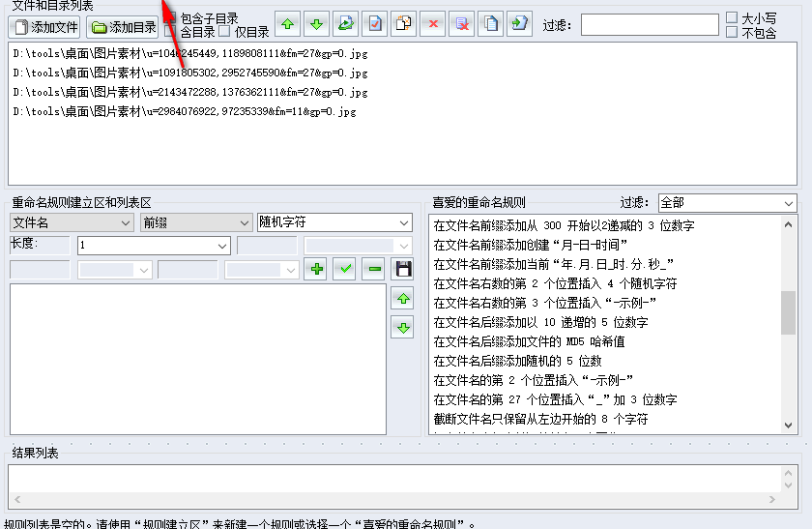Viewport: 812px width, 529px height.
Task: Move rule up with green arrow
Action: [402, 299]
